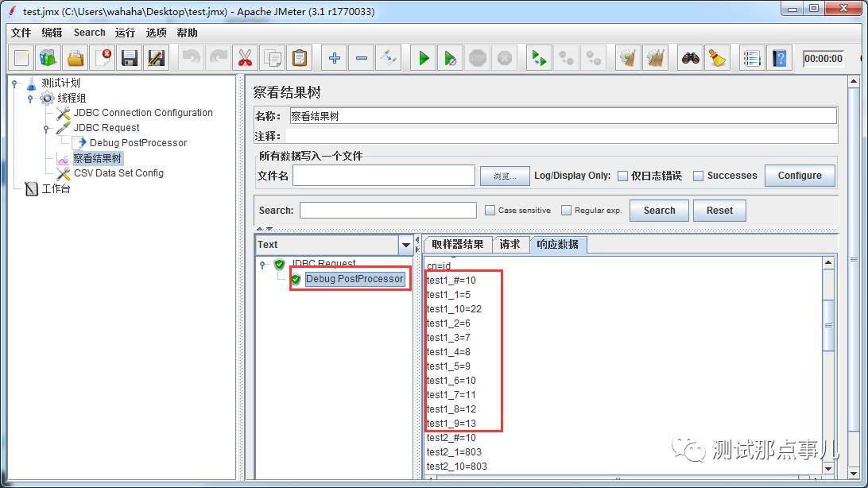868x488 pixels.
Task: Click the Redo arrow icon
Action: [219, 58]
